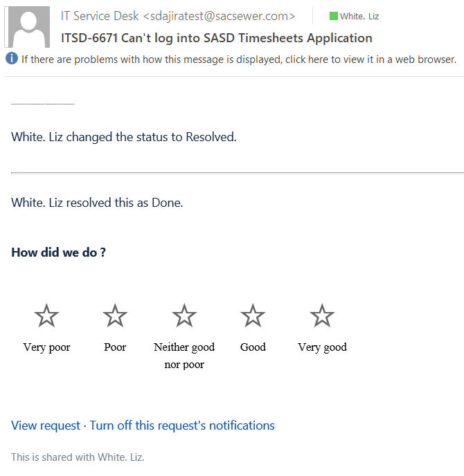The image size is (464, 476).
Task: Click the ITSD-6671 subject line
Action: 217,38
